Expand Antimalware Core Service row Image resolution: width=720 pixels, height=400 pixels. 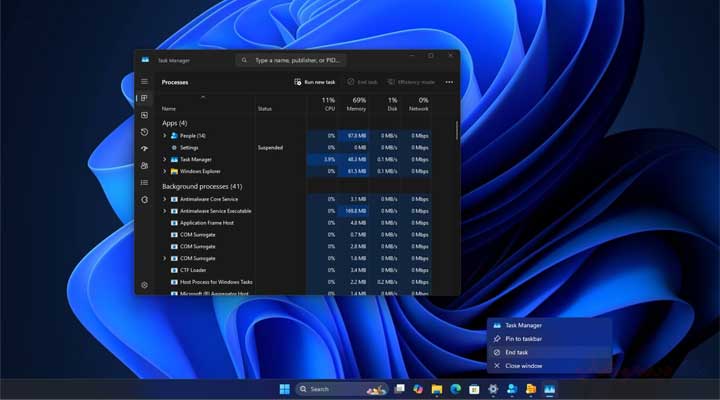coord(165,199)
